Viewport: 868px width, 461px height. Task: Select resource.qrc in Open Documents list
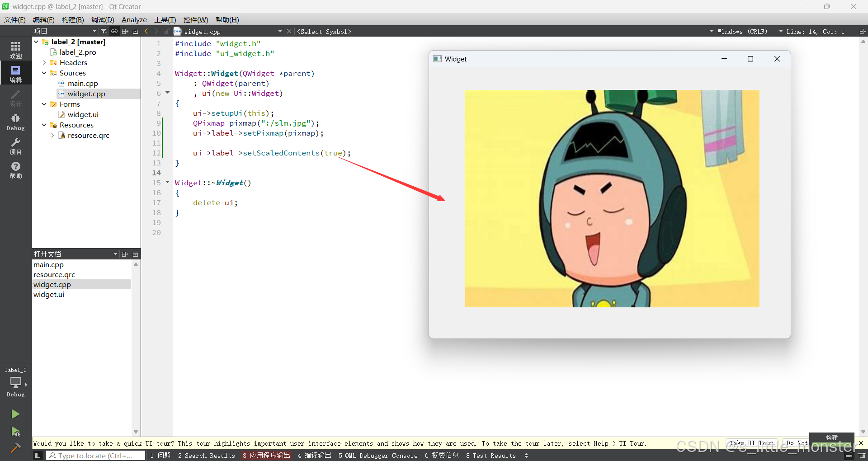click(54, 274)
